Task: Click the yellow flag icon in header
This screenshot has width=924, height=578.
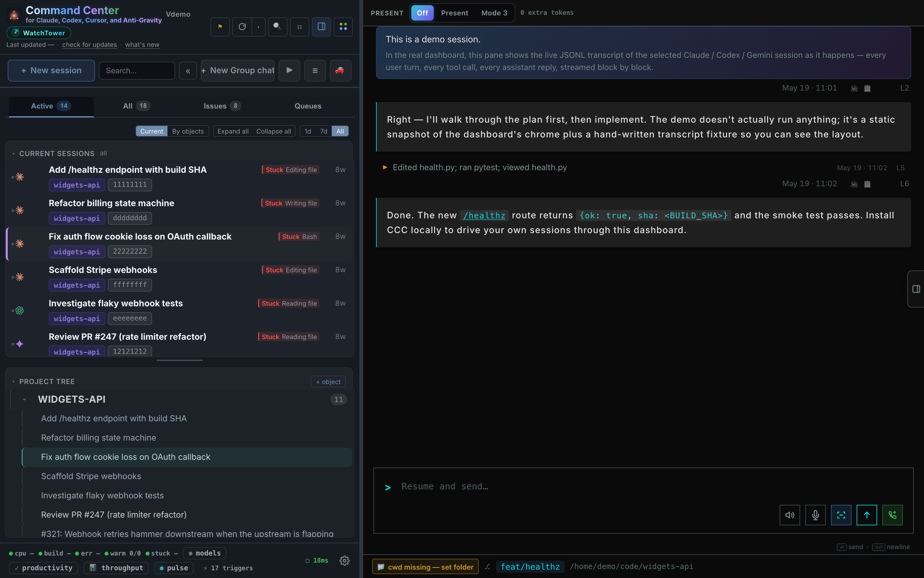Action: (220, 27)
